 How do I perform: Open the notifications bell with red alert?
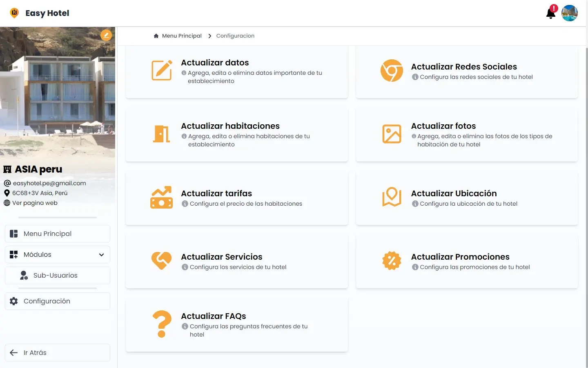coord(550,13)
